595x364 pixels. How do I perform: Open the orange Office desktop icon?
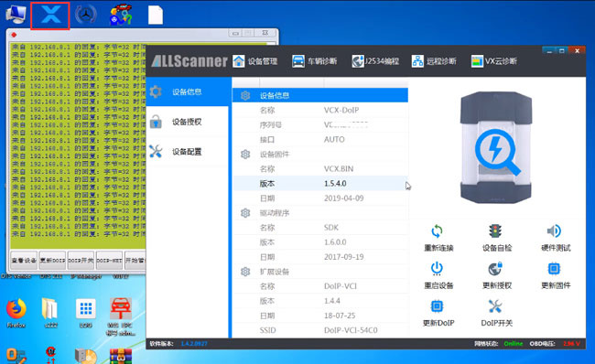coord(16,357)
